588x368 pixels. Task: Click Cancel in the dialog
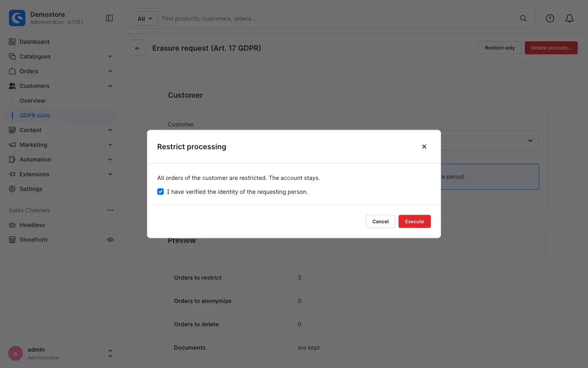(x=381, y=222)
